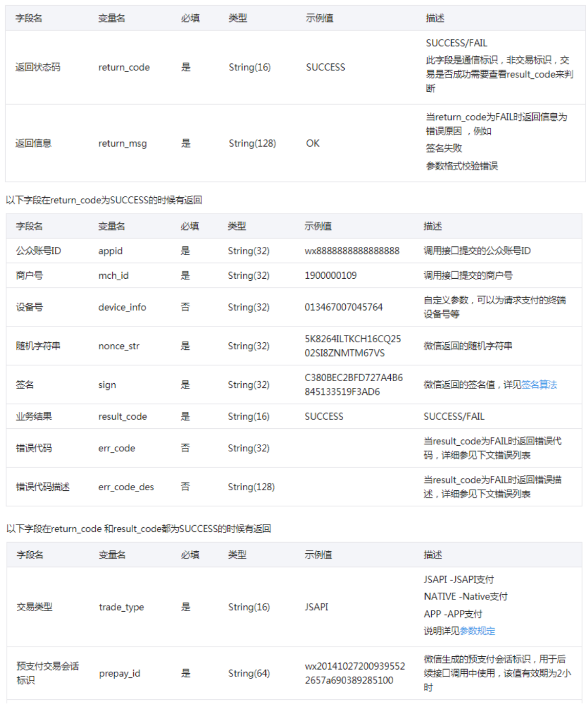Select the mch_id variable name
588x728 pixels.
click(113, 276)
